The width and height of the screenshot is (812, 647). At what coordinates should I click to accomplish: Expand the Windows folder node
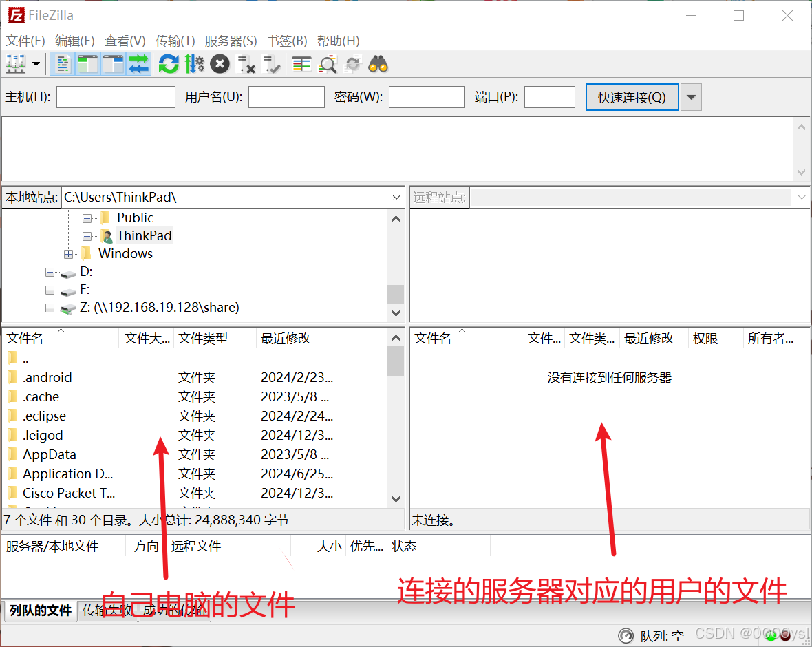[x=68, y=254]
